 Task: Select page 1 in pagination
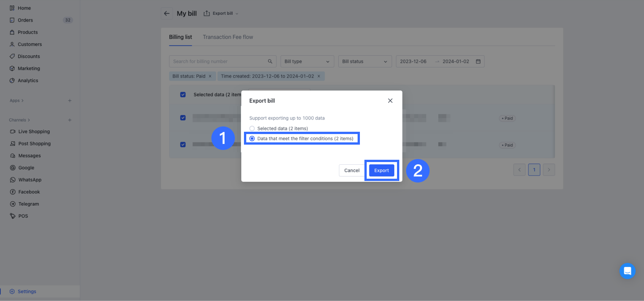[534, 170]
